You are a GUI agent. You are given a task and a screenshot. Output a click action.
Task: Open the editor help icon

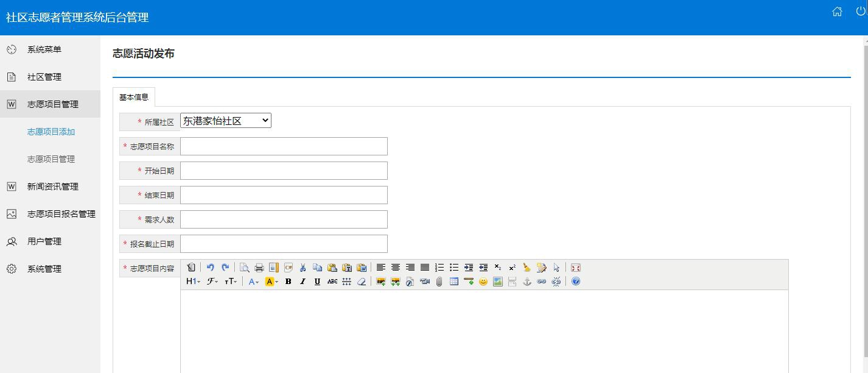(576, 282)
